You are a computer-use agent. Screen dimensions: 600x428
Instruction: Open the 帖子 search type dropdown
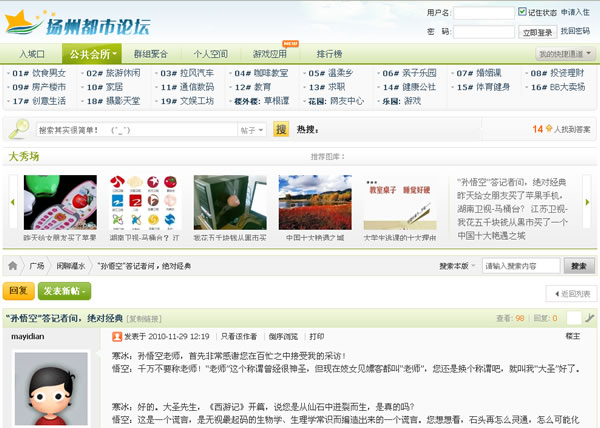[251, 130]
